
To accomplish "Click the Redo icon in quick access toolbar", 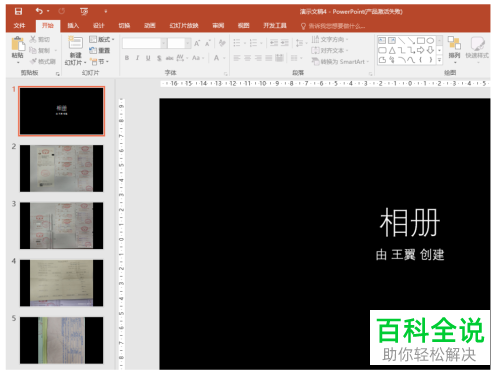I will 62,11.
